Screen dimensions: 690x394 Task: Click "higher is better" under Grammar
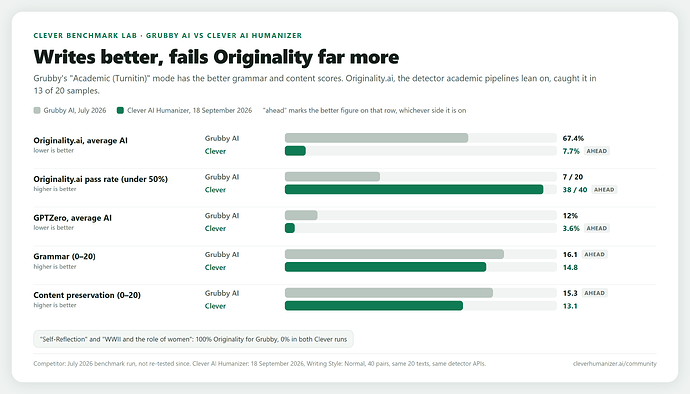point(55,267)
